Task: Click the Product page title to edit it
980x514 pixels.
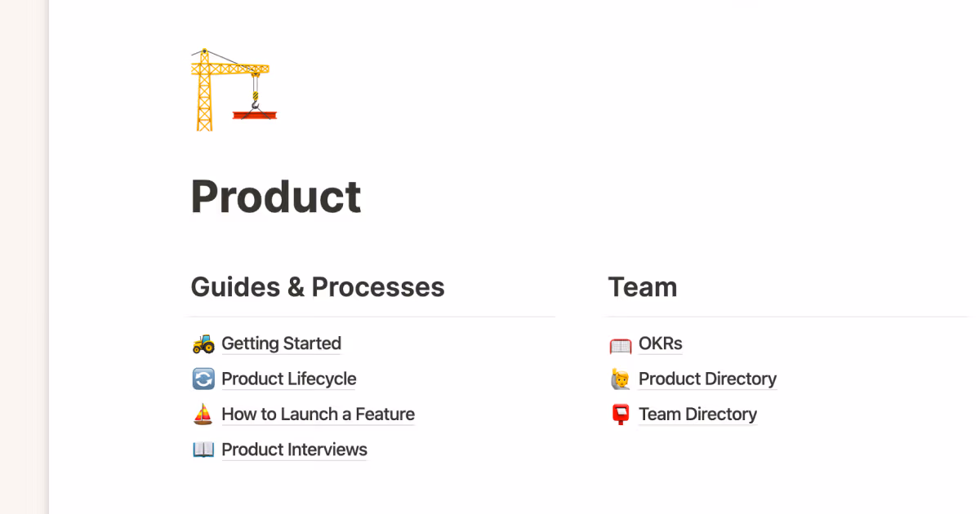Action: click(275, 196)
